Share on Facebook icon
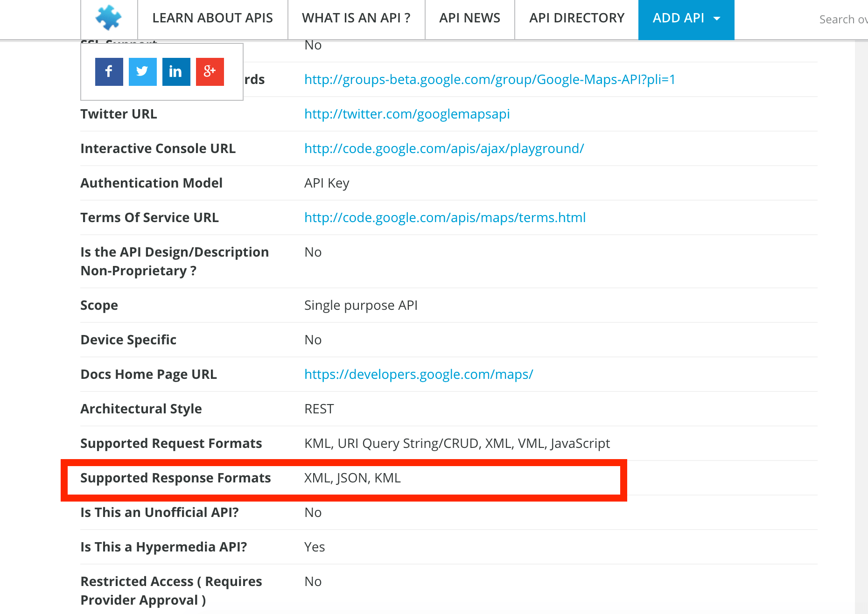The width and height of the screenshot is (868, 614). (x=109, y=72)
